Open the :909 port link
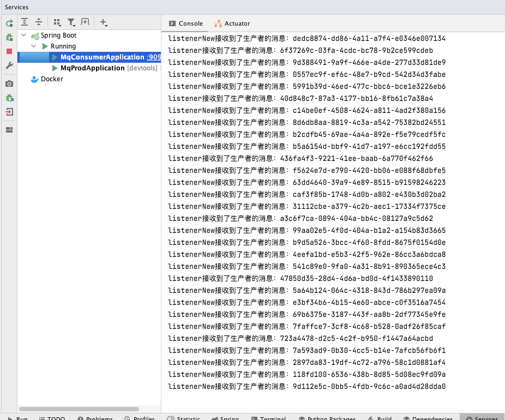Image resolution: width=505 pixels, height=420 pixels. pos(154,57)
